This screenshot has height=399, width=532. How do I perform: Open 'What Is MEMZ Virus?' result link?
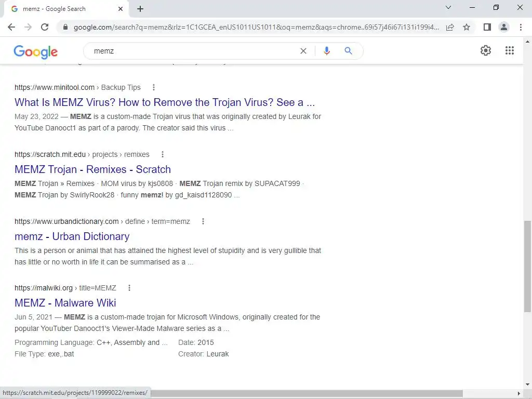(165, 102)
